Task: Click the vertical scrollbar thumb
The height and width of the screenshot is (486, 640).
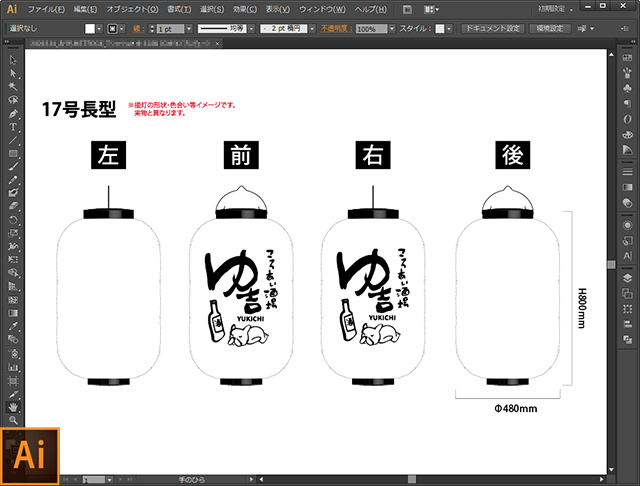Action: (x=611, y=264)
